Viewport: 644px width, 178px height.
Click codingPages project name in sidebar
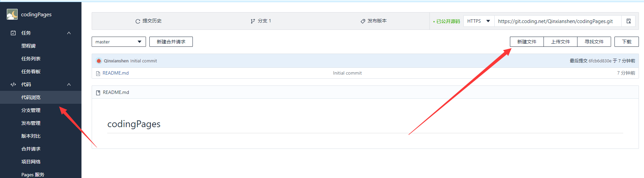(36, 15)
